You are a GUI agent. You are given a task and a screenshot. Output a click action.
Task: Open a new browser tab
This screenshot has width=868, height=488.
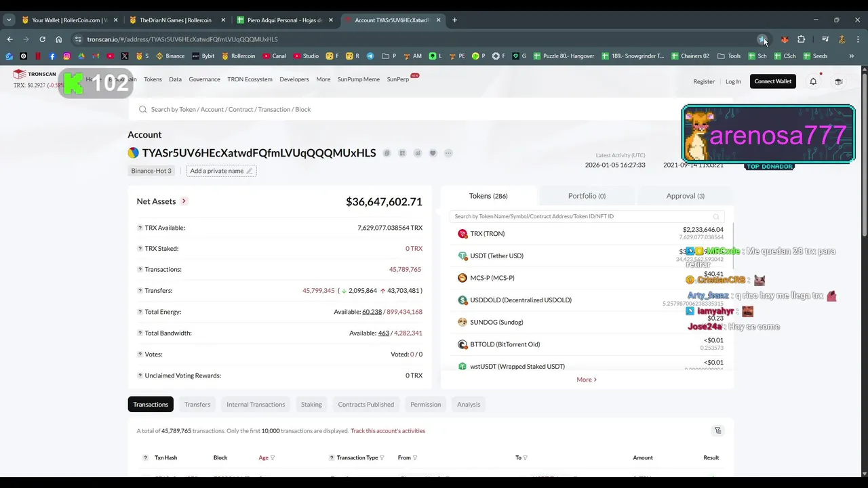[454, 20]
